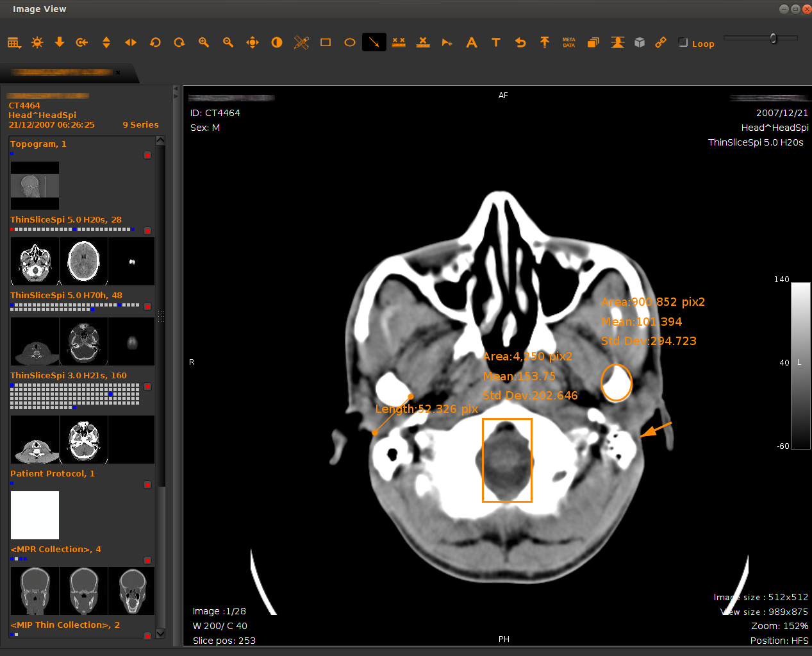Click the rotate clockwise icon
The width and height of the screenshot is (812, 656).
179,43
